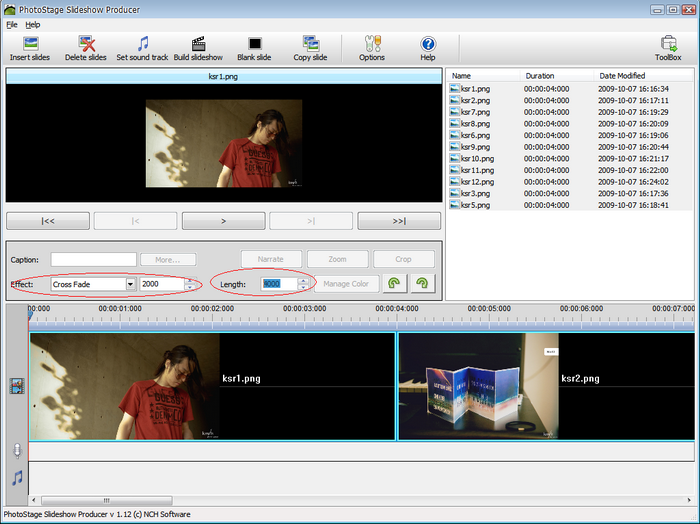Click the Insert slides toolbar icon
Image resolution: width=700 pixels, height=524 pixels.
click(30, 45)
